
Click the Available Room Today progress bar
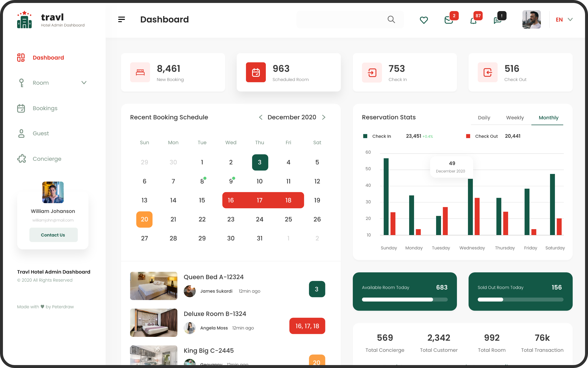[x=404, y=300]
